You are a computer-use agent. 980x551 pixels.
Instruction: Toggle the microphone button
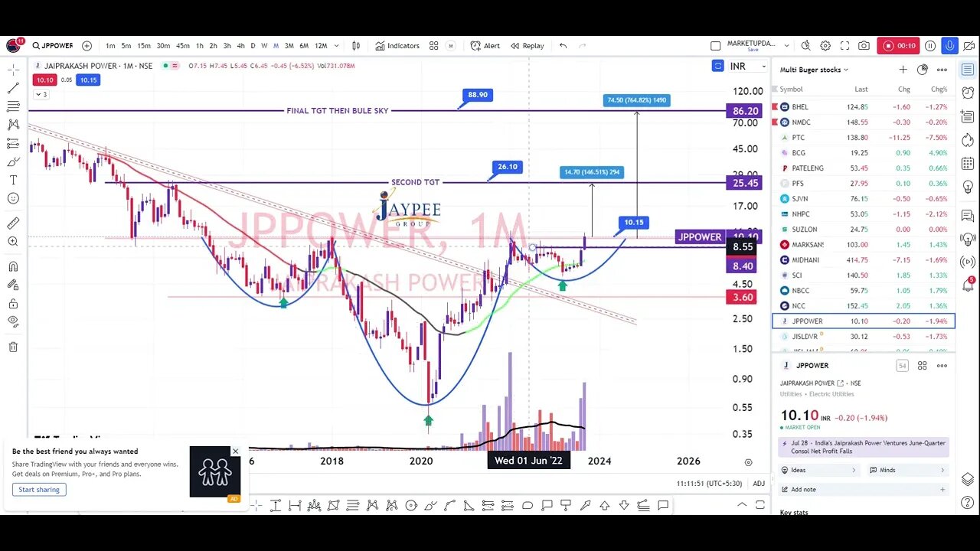pyautogui.click(x=949, y=46)
